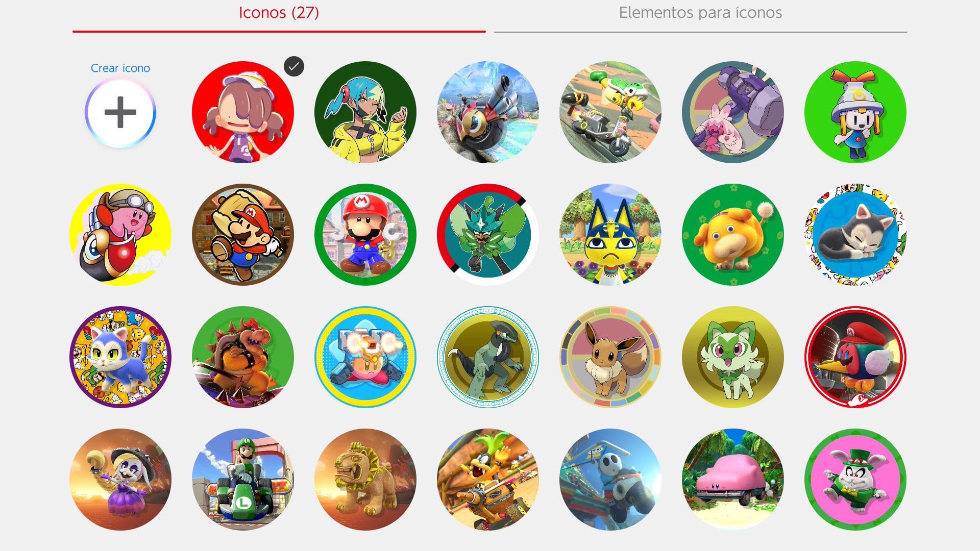The image size is (980, 551).
Task: Choose the Sprigatito gold background icon
Action: (x=733, y=357)
